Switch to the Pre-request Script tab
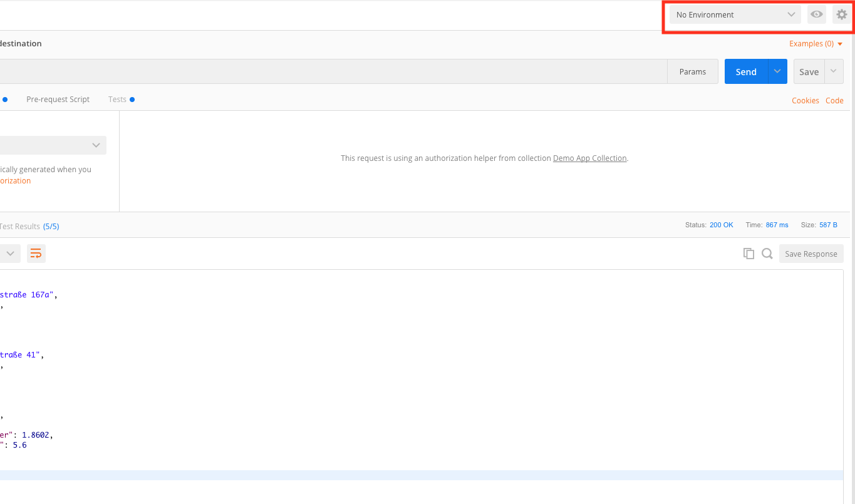Screen dimensions: 855x504 pyautogui.click(x=58, y=100)
